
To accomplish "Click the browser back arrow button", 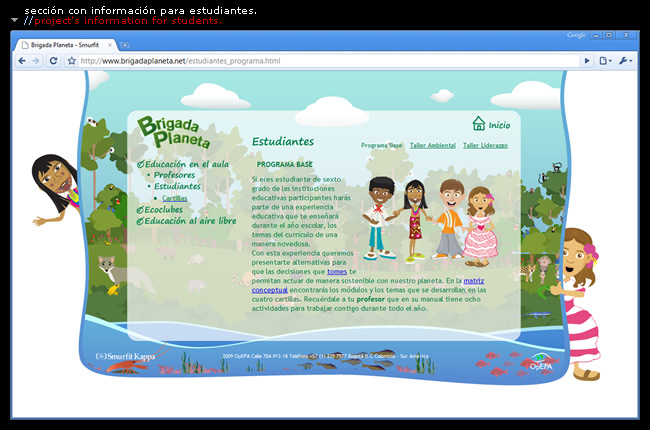I will point(23,61).
